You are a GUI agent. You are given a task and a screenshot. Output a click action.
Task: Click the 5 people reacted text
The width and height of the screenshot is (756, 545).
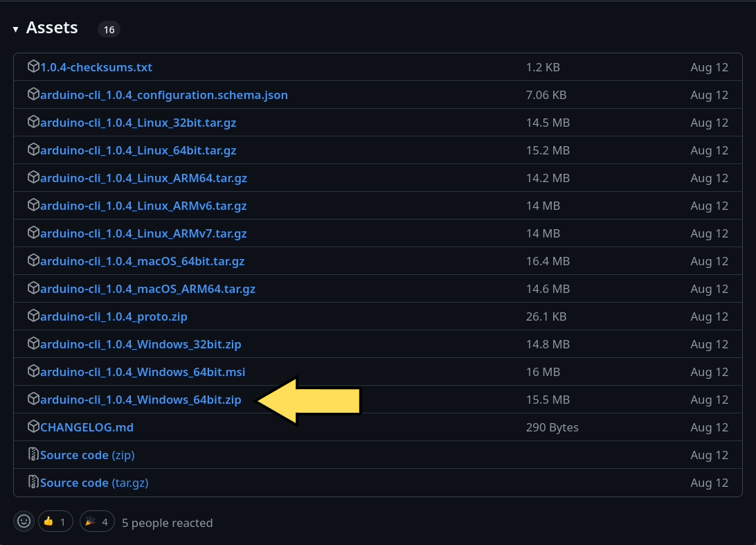pyautogui.click(x=168, y=523)
